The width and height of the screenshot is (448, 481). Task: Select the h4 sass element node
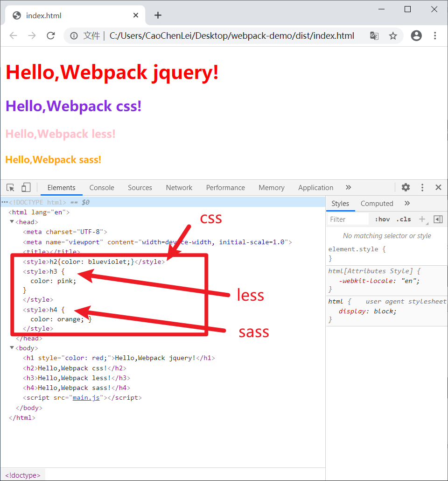click(x=77, y=388)
